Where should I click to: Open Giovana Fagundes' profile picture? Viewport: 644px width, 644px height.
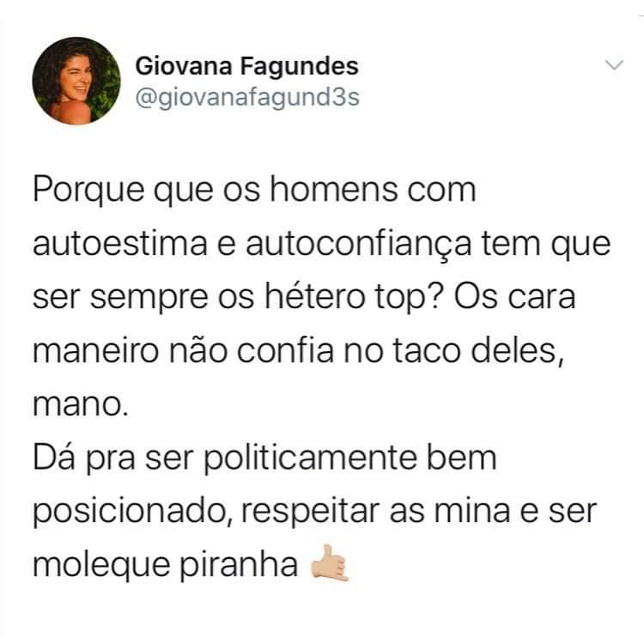pyautogui.click(x=76, y=81)
